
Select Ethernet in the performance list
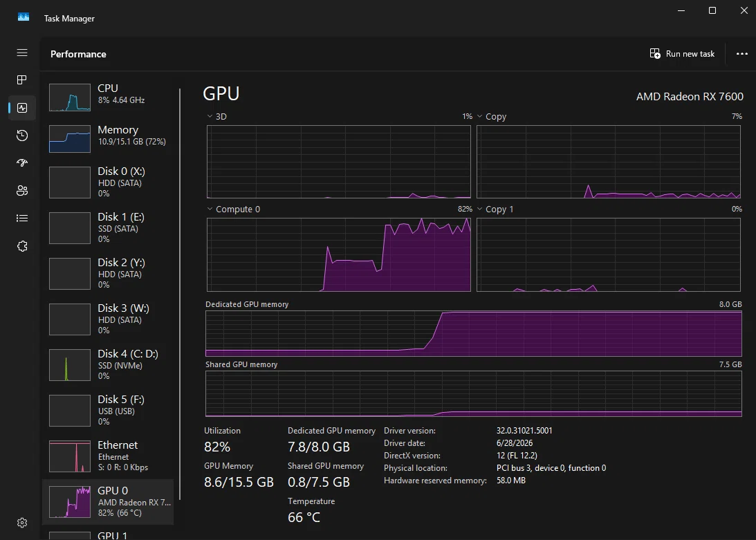[108, 456]
